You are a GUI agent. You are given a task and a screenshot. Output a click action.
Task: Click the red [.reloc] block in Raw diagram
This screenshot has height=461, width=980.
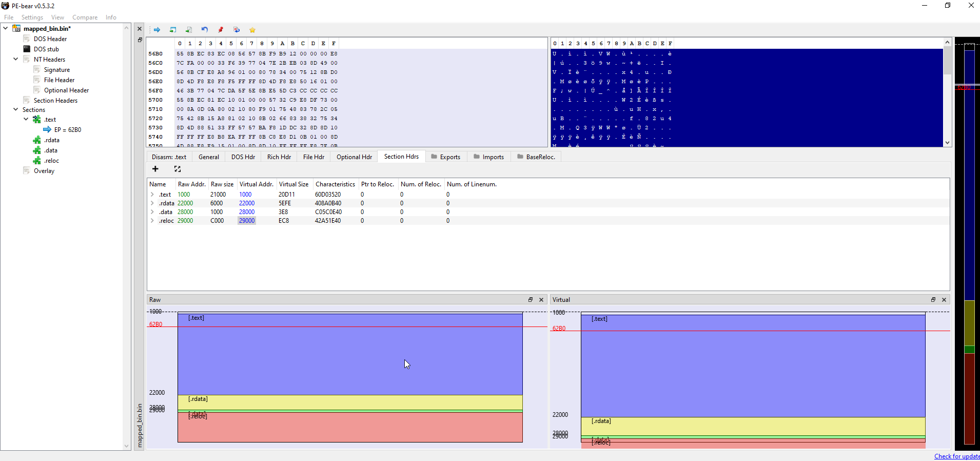[350, 427]
